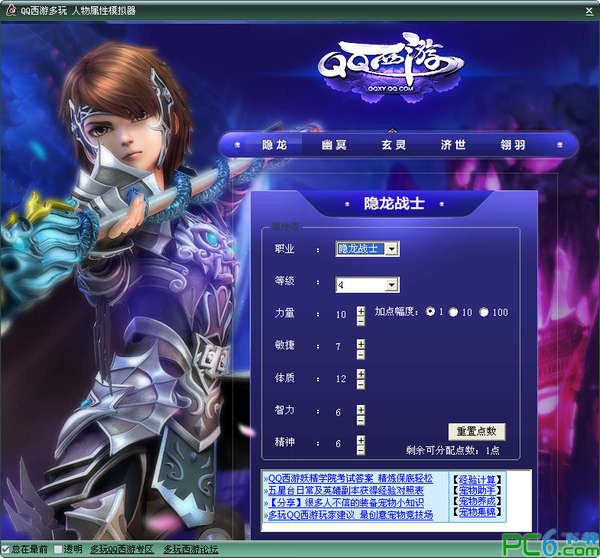Image resolution: width=600 pixels, height=558 pixels.
Task: Decrease 智力 with the minus button
Action: [x=361, y=421]
